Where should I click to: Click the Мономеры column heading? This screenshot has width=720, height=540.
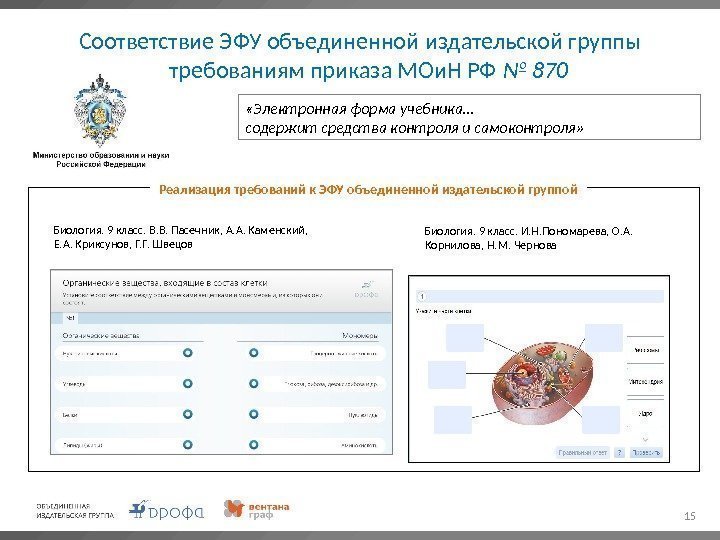click(360, 336)
